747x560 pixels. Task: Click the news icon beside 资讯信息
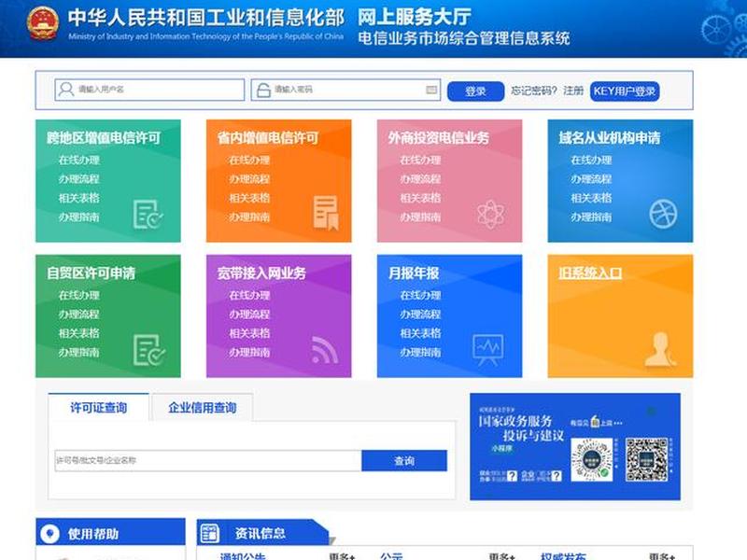click(209, 533)
